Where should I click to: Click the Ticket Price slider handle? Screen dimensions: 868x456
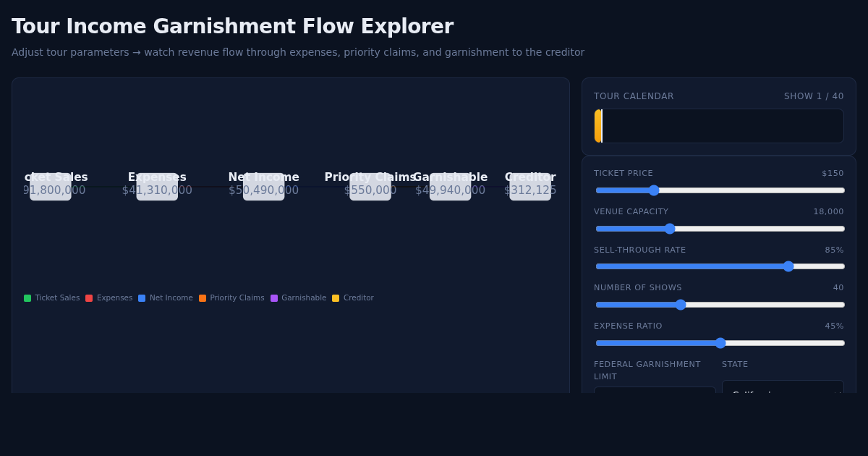point(654,190)
